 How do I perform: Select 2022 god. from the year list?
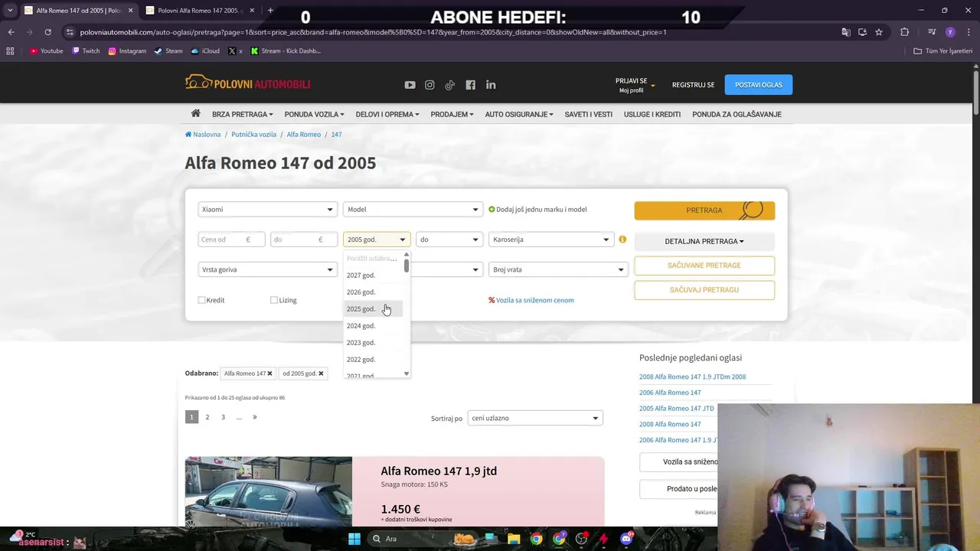coord(373,360)
